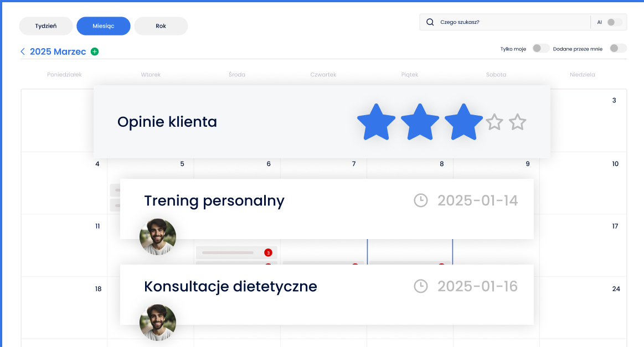Enable the Tylko moje toggle
The height and width of the screenshot is (347, 644).
tap(540, 49)
